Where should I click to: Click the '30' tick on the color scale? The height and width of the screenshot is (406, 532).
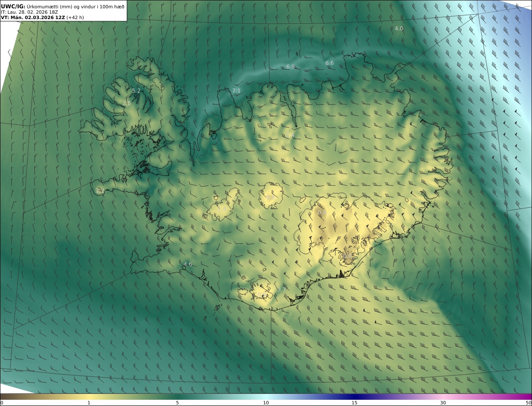(443, 403)
